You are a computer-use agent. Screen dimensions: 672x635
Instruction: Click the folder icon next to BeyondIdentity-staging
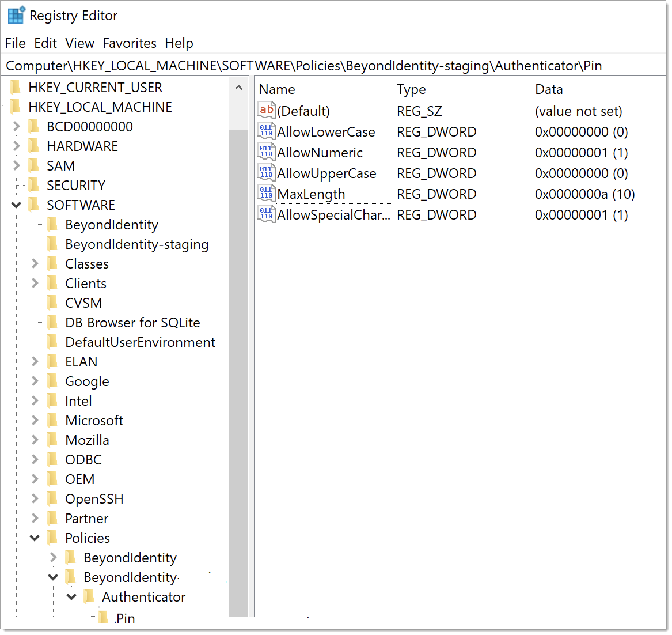point(52,244)
